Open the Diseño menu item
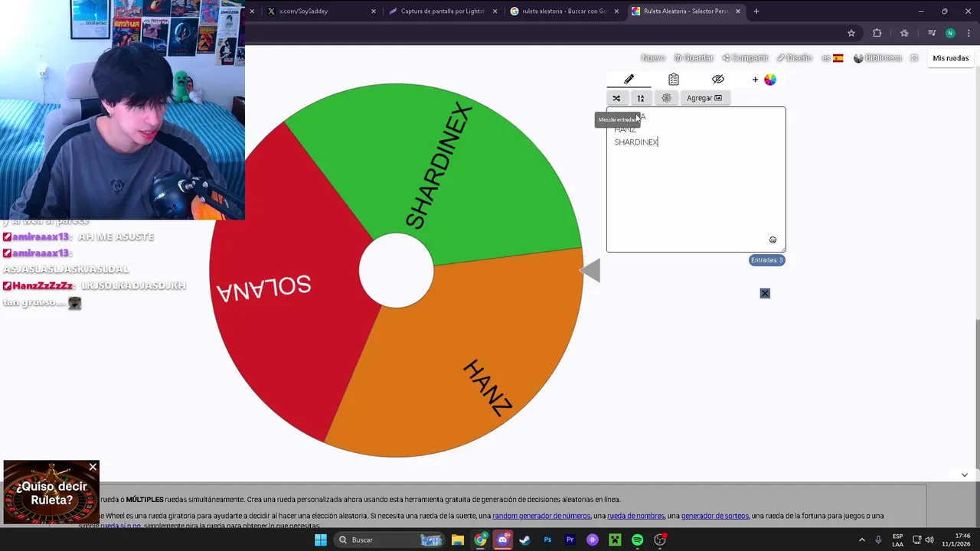The width and height of the screenshot is (980, 551). pyautogui.click(x=795, y=58)
